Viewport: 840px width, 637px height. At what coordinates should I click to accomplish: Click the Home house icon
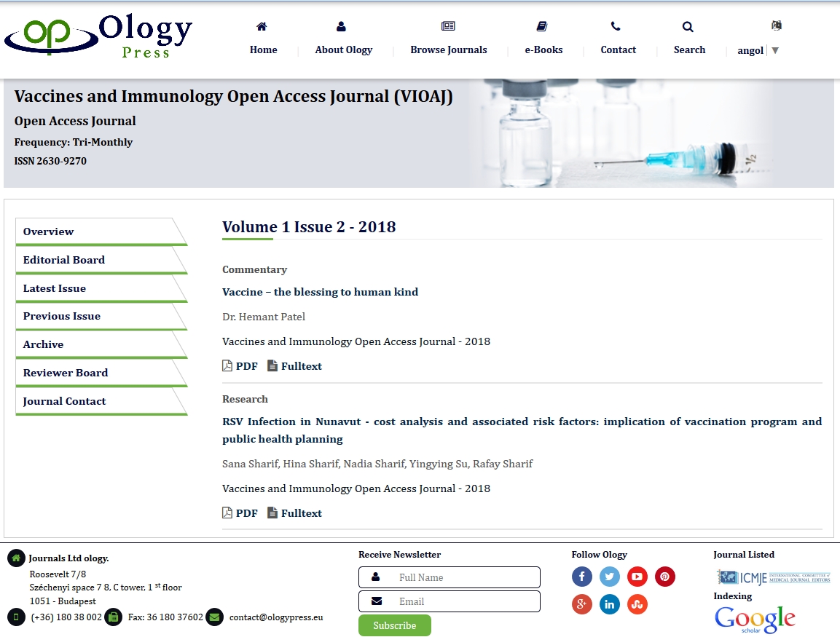pos(262,26)
